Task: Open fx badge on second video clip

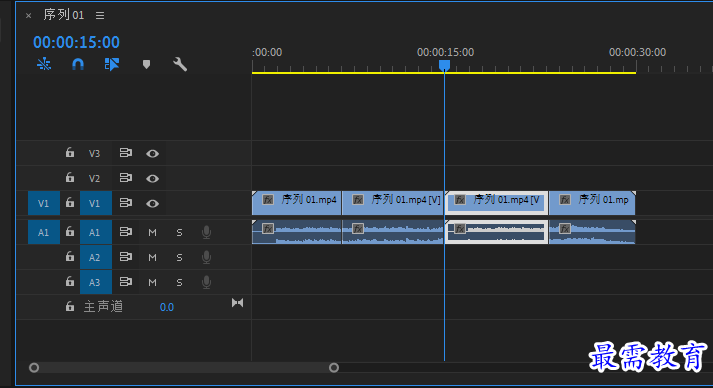Action: click(358, 200)
